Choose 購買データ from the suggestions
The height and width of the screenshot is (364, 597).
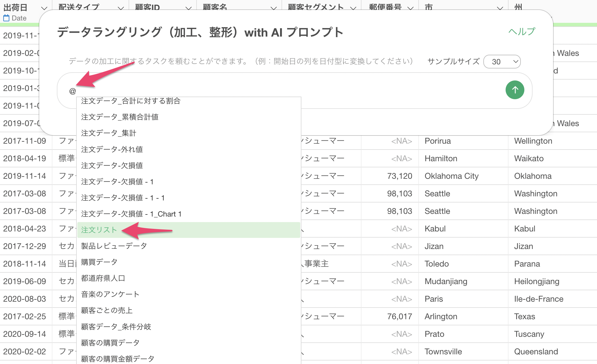[x=99, y=262]
